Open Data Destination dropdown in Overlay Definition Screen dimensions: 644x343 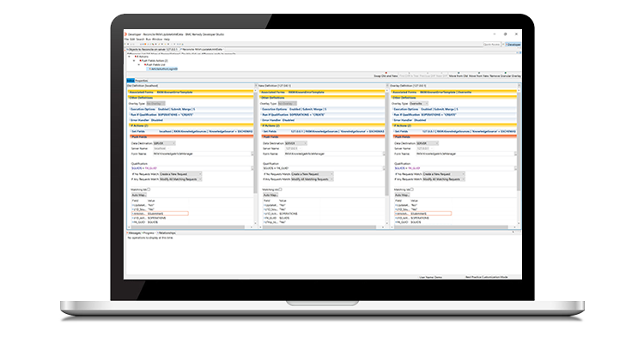click(x=428, y=143)
